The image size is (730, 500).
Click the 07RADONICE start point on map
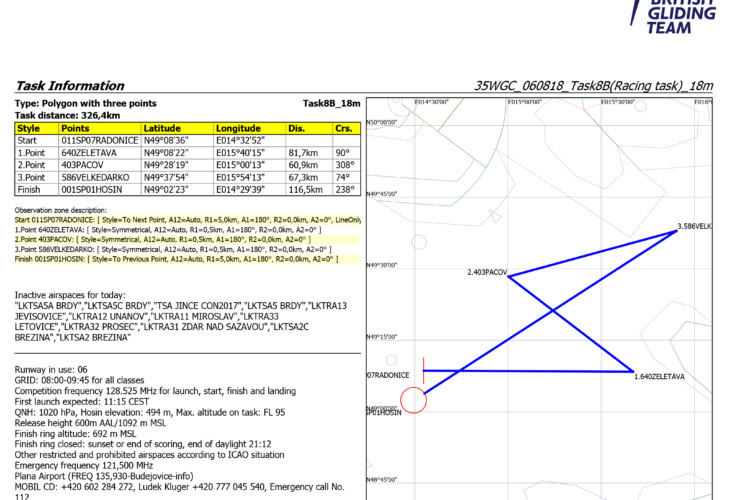pos(389,374)
